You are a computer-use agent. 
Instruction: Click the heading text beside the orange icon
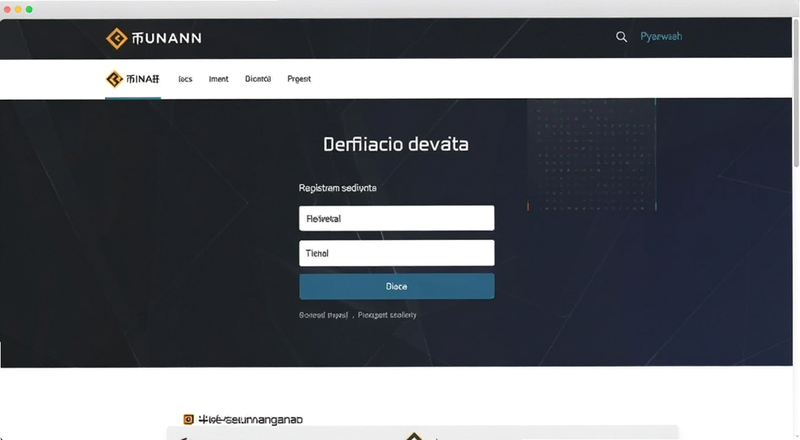coord(251,420)
